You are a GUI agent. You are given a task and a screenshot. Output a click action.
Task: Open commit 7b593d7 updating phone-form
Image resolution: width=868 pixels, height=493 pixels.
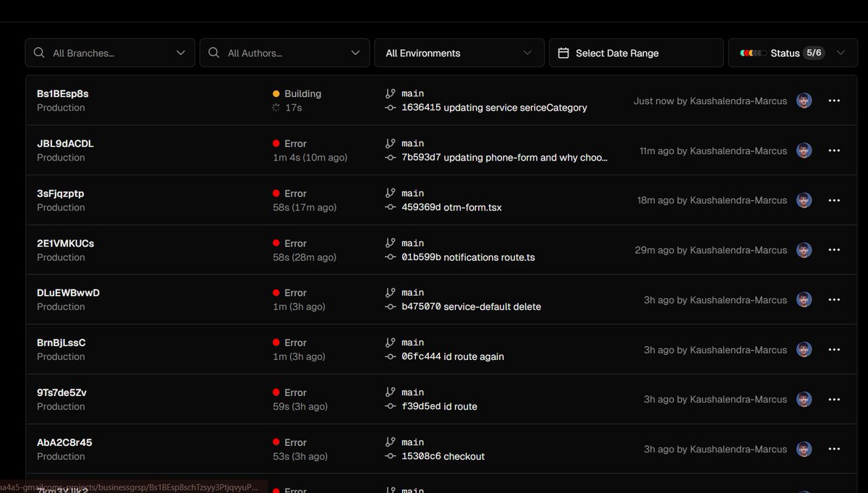tap(505, 158)
